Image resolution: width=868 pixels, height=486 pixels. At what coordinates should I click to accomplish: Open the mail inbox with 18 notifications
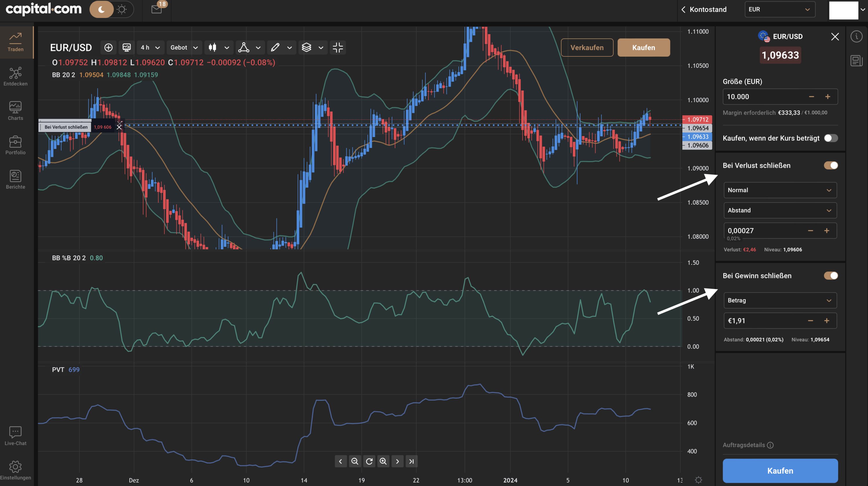[157, 9]
